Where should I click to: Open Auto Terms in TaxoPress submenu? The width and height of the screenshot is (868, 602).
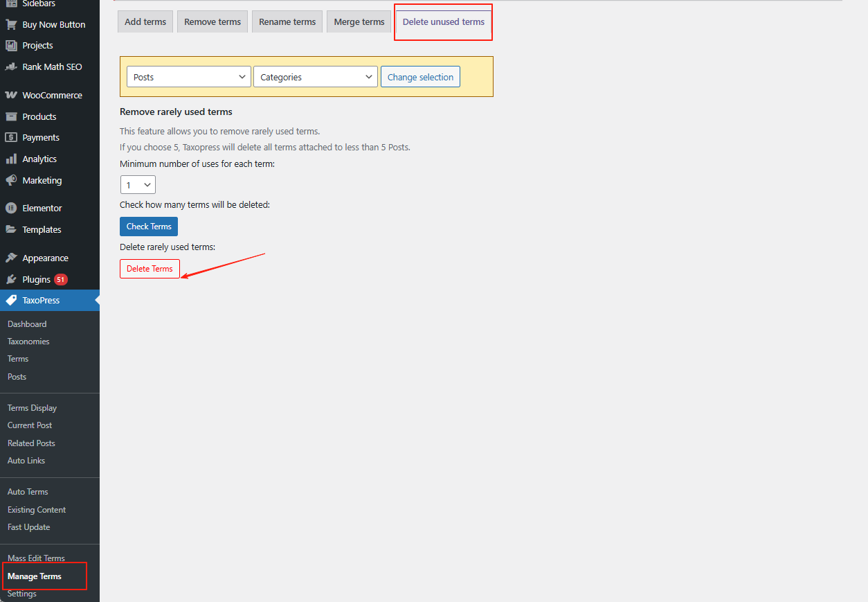pos(28,492)
